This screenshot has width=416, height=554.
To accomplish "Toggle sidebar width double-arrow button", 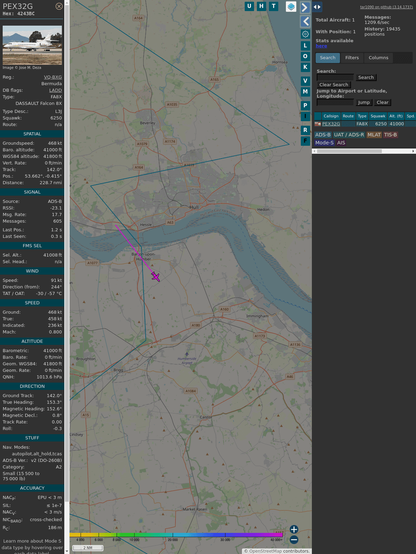I will pyautogui.click(x=317, y=7).
